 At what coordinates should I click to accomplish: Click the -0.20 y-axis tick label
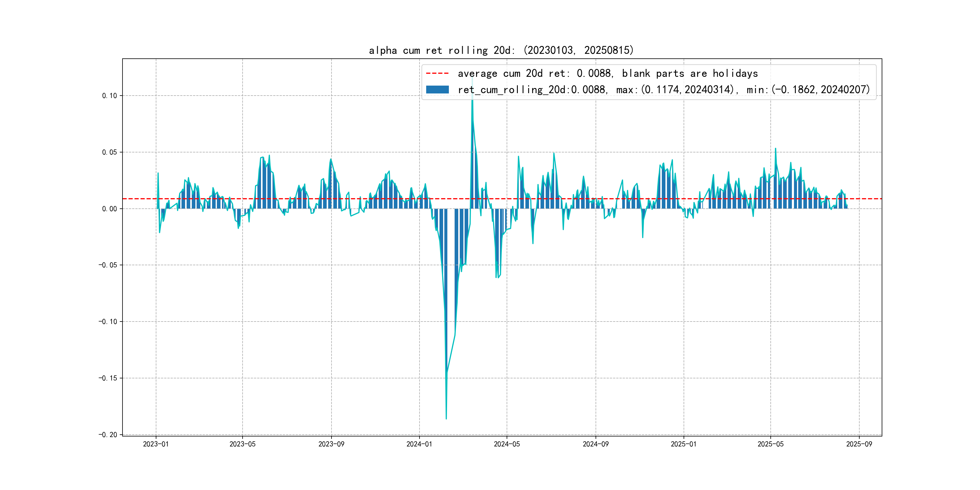(x=108, y=435)
